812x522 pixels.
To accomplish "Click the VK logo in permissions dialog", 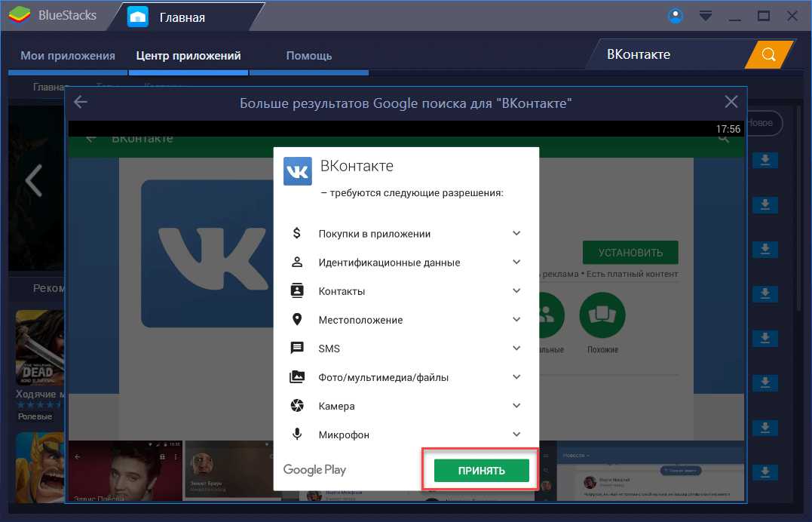I will (297, 171).
